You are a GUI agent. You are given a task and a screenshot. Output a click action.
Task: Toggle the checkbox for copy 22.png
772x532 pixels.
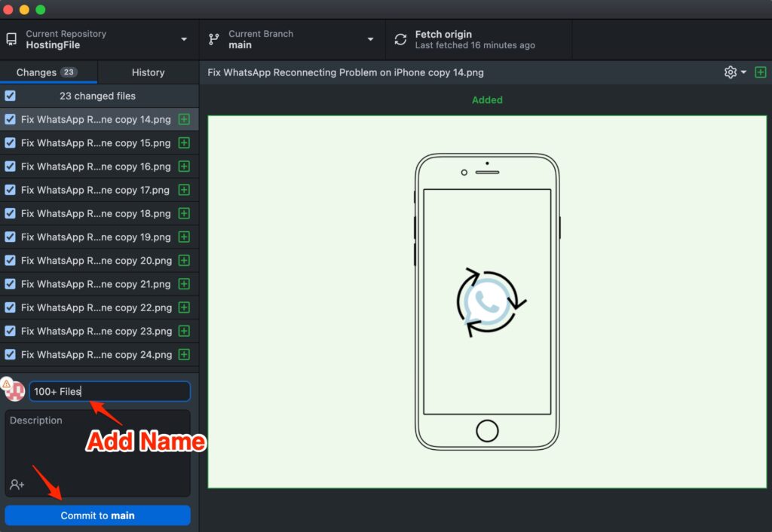[x=10, y=307]
